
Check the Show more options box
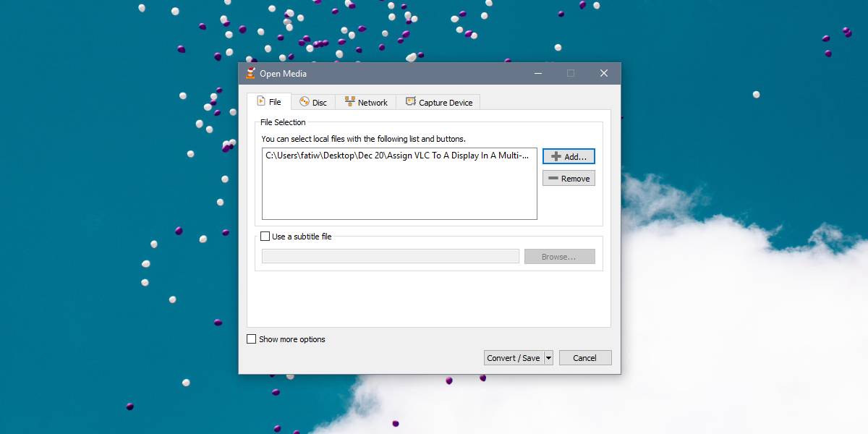click(x=252, y=339)
